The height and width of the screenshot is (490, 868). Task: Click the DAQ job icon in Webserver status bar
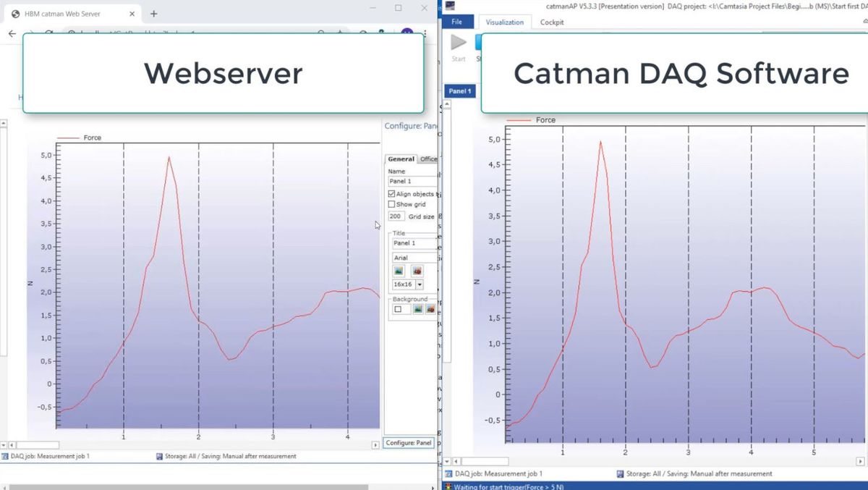click(x=5, y=456)
